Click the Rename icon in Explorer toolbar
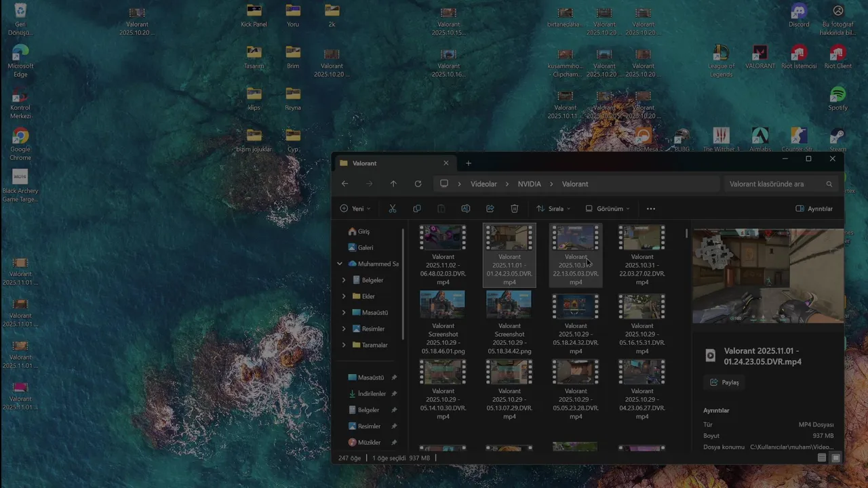The image size is (868, 488). click(466, 209)
